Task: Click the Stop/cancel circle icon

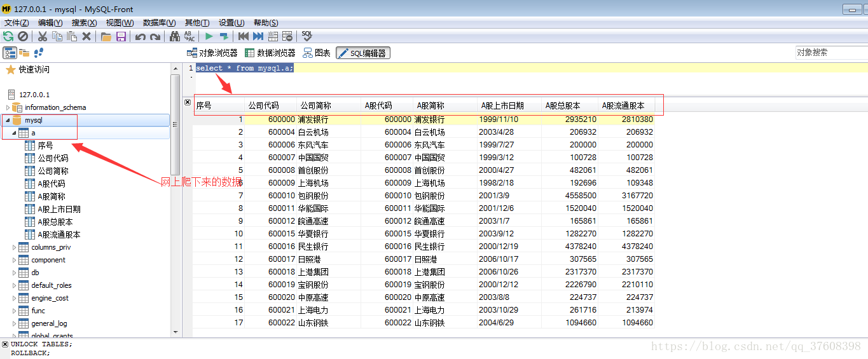Action: coord(23,37)
